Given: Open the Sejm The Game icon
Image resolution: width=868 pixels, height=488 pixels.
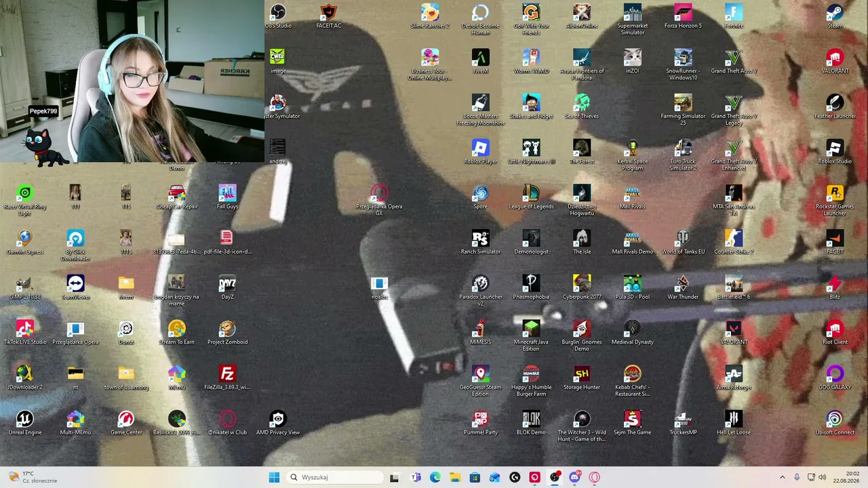Looking at the screenshot, I should (x=632, y=423).
